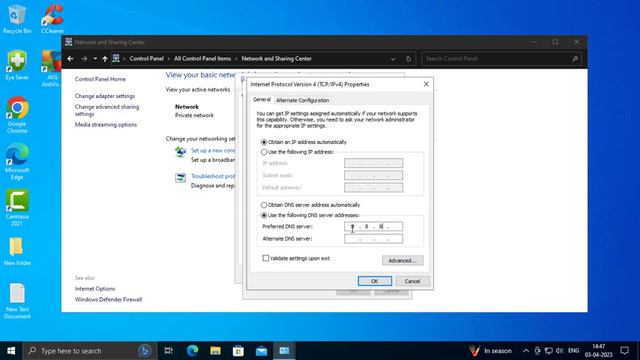Click OK in IPv4 Properties

click(x=375, y=281)
